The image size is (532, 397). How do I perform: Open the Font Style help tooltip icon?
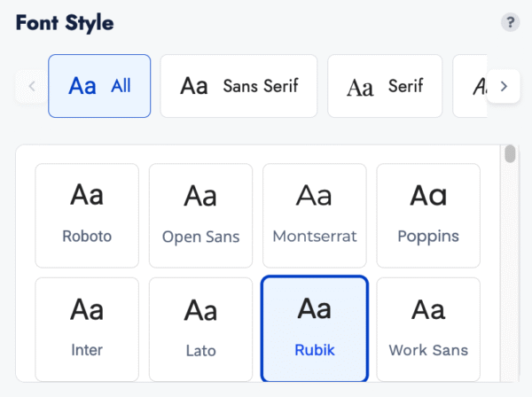coord(510,23)
